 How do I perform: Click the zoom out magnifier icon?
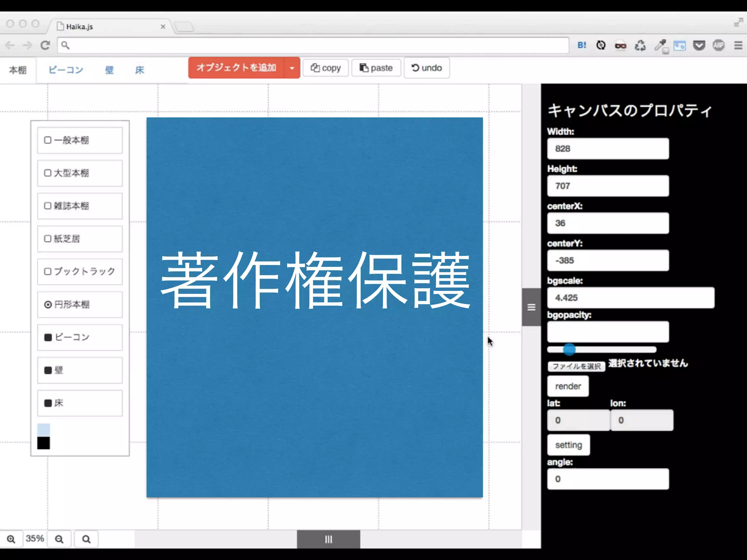pos(59,539)
